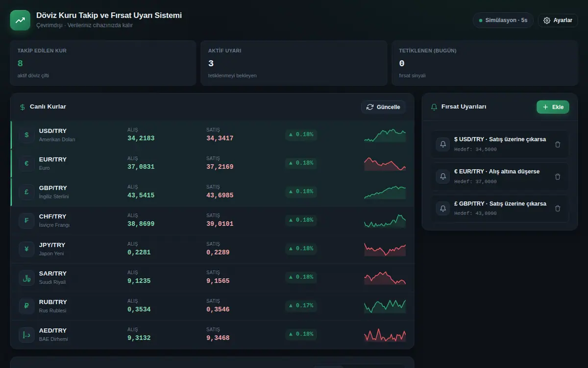Click the Aktif Uyarı stat card
588x368 pixels.
pyautogui.click(x=294, y=63)
